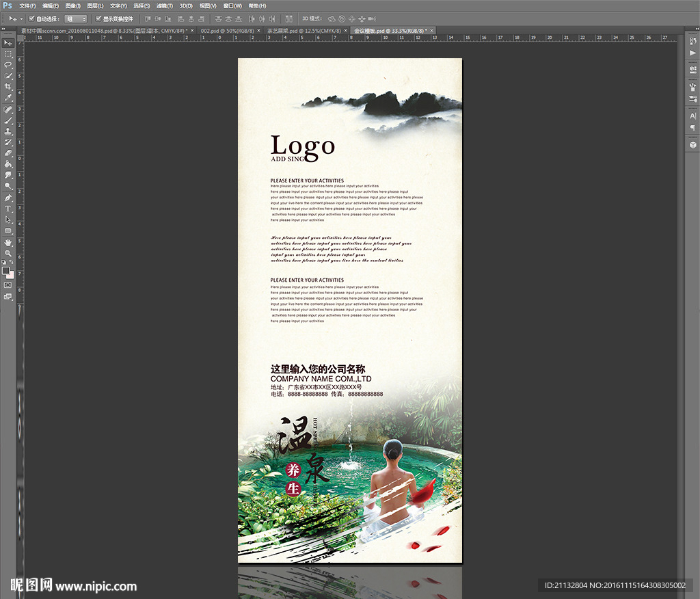
Task: Select the Crop tool
Action: [x=8, y=87]
